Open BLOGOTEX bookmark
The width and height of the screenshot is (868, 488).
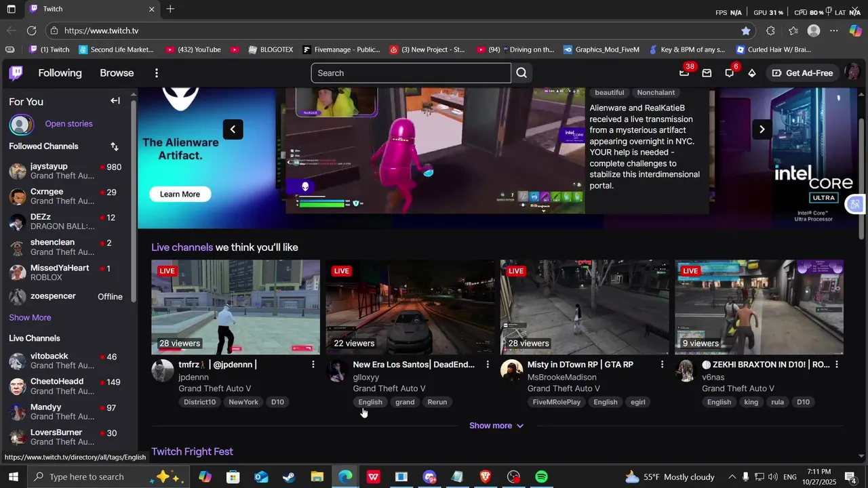click(x=271, y=49)
